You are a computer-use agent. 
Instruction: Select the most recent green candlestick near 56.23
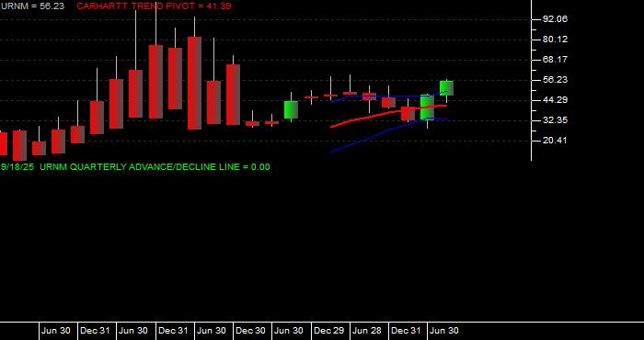pos(446,88)
